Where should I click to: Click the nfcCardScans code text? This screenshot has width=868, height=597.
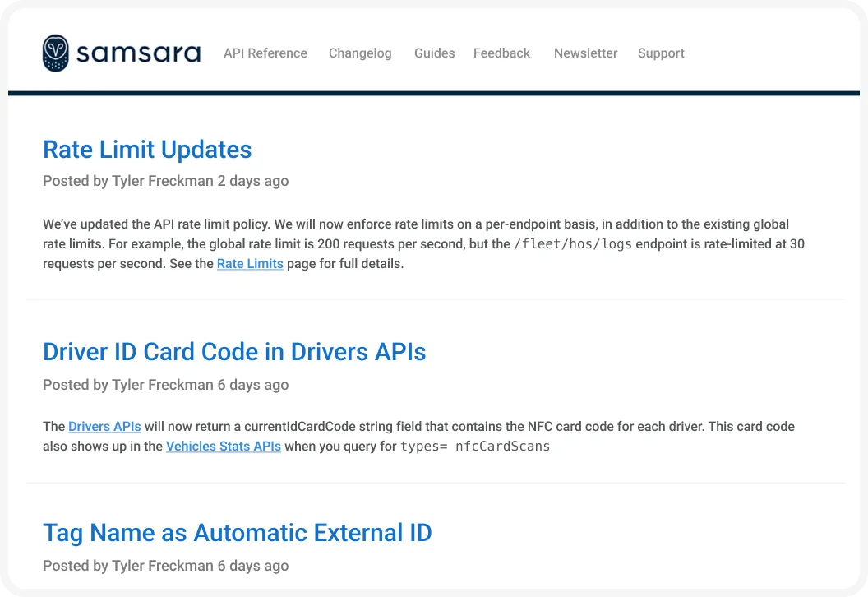tap(503, 447)
